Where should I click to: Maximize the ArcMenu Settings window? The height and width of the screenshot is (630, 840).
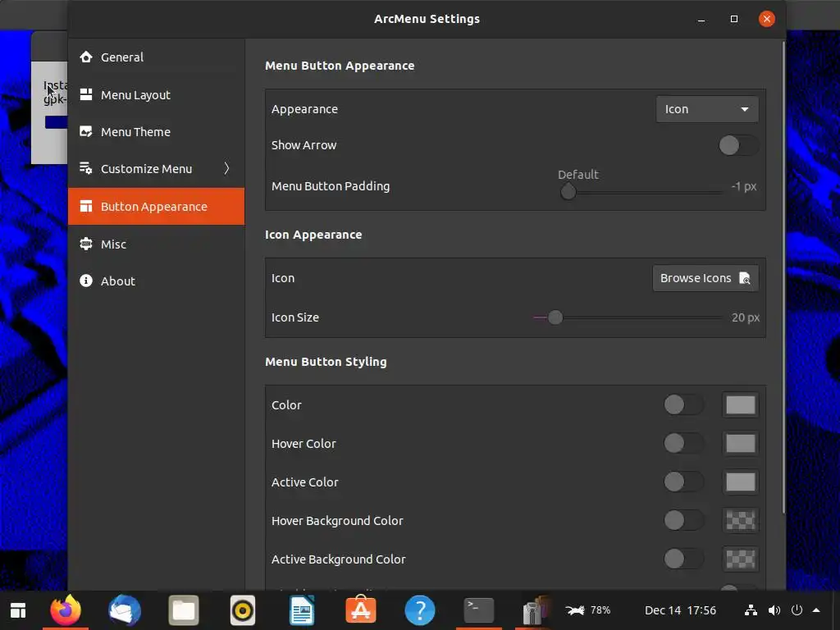pos(734,19)
